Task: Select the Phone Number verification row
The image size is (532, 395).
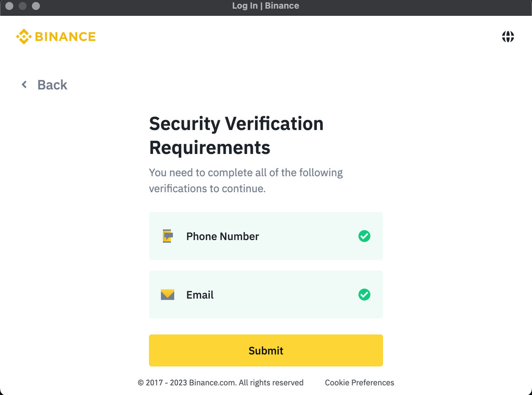Action: 266,236
